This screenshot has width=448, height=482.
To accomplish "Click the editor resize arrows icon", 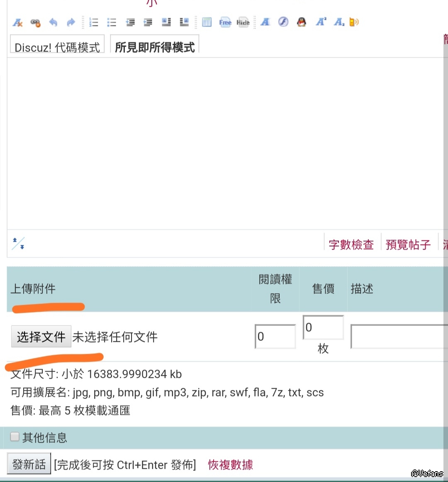I will [x=18, y=243].
